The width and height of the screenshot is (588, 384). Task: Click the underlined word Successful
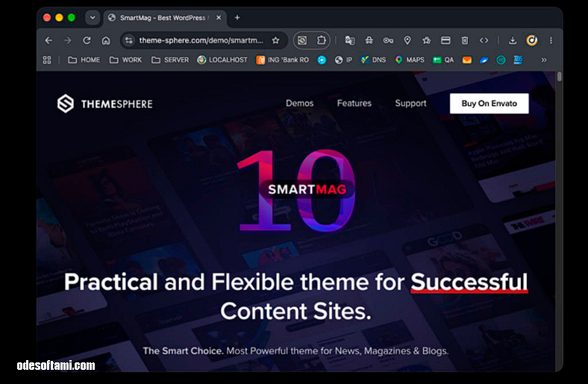point(469,282)
